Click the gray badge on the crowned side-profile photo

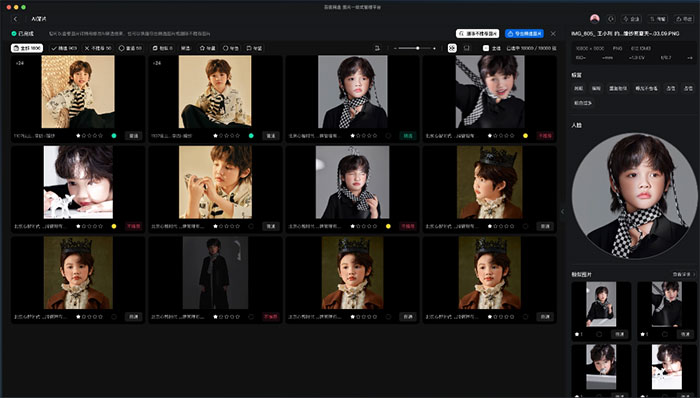pyautogui.click(x=545, y=226)
